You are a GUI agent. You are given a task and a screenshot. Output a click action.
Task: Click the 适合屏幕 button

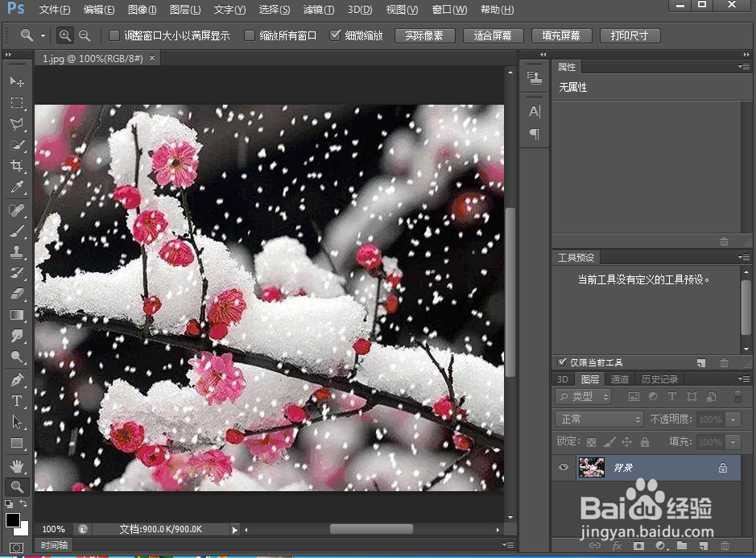coord(494,35)
